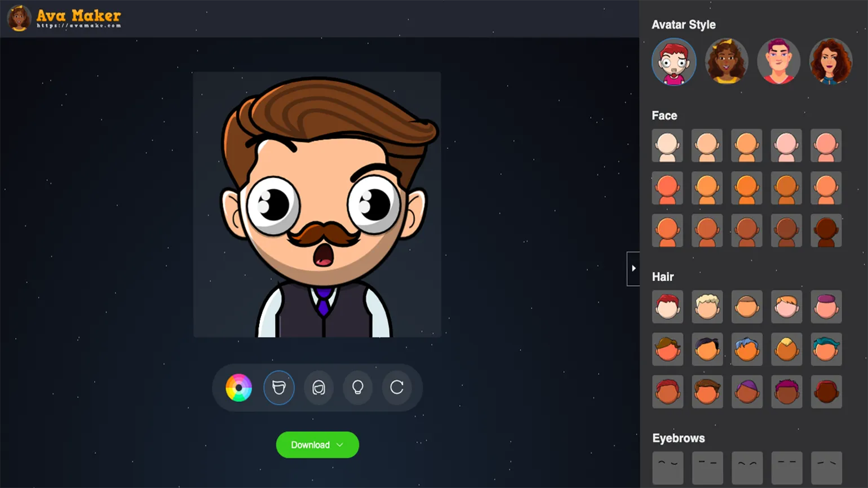Viewport: 868px width, 488px height.
Task: Choose the red spiky hair option
Action: click(667, 307)
